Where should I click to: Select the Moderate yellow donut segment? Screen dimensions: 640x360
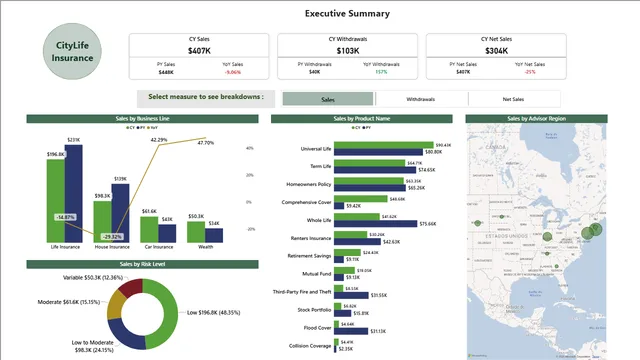pyautogui.click(x=114, y=304)
